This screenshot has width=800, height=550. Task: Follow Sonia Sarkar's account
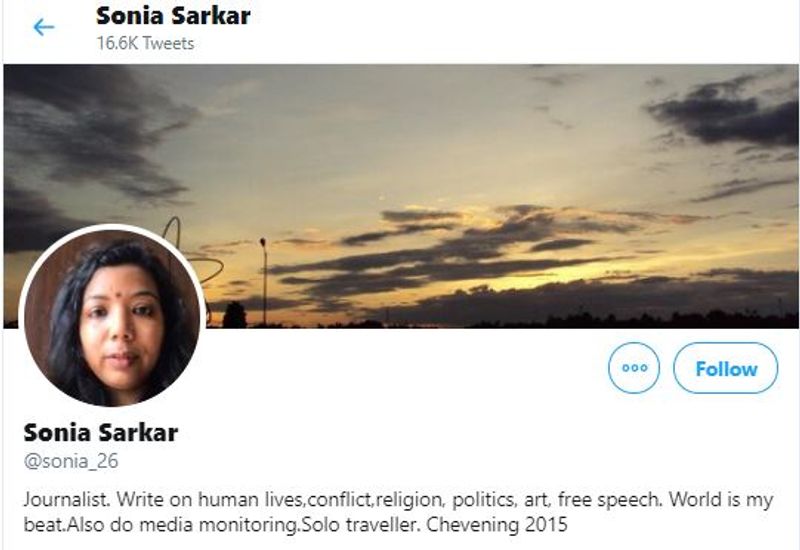[x=726, y=368]
